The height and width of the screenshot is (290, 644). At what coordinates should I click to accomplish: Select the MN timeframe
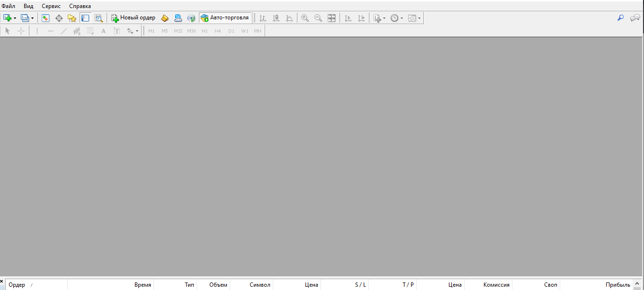click(258, 31)
